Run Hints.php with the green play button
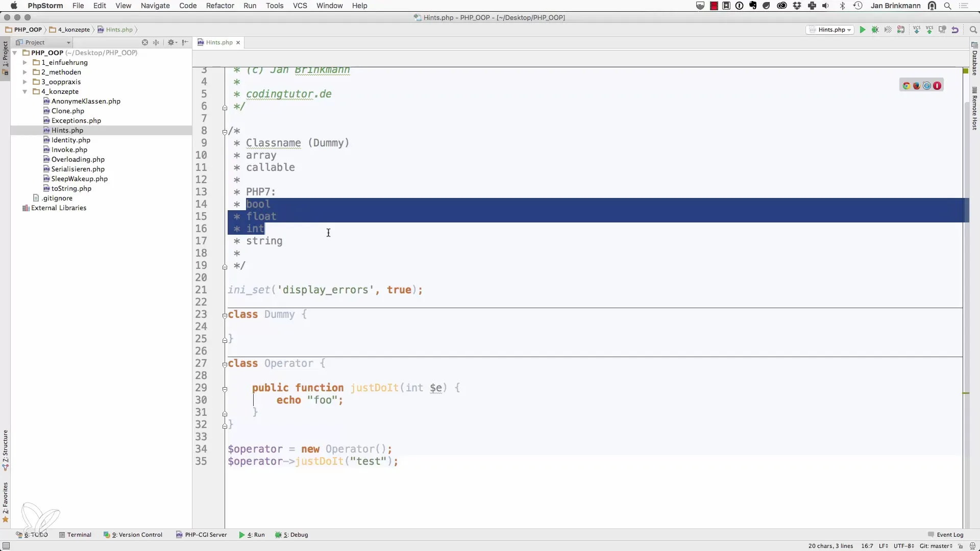980x551 pixels. [863, 30]
